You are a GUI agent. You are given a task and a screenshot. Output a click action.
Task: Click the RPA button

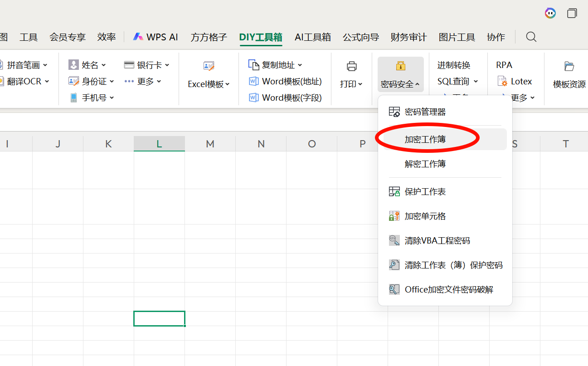pyautogui.click(x=504, y=65)
